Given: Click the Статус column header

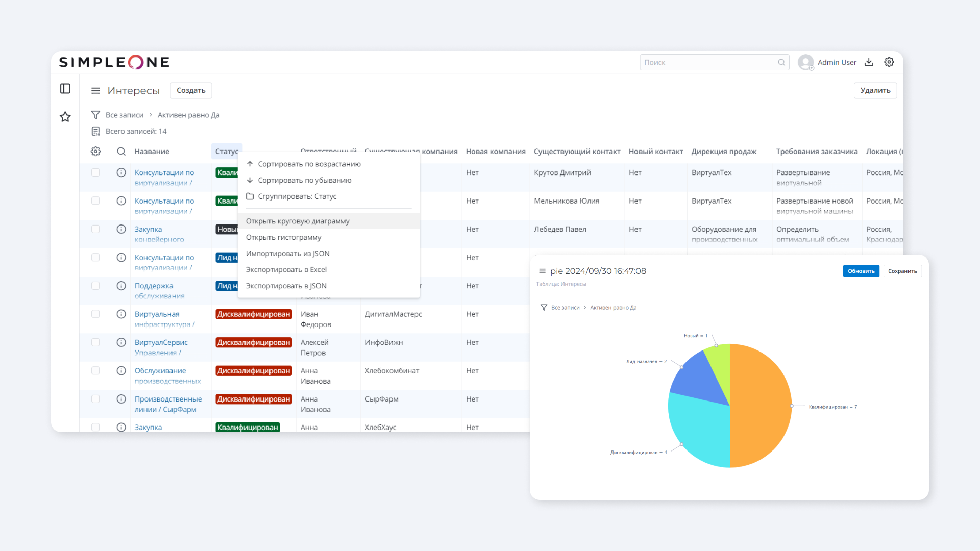Looking at the screenshot, I should pyautogui.click(x=227, y=152).
